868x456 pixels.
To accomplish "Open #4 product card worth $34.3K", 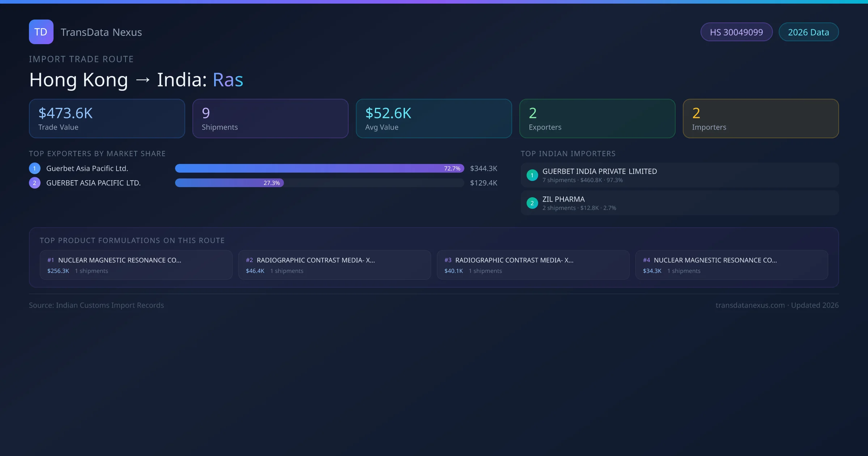I will (731, 265).
